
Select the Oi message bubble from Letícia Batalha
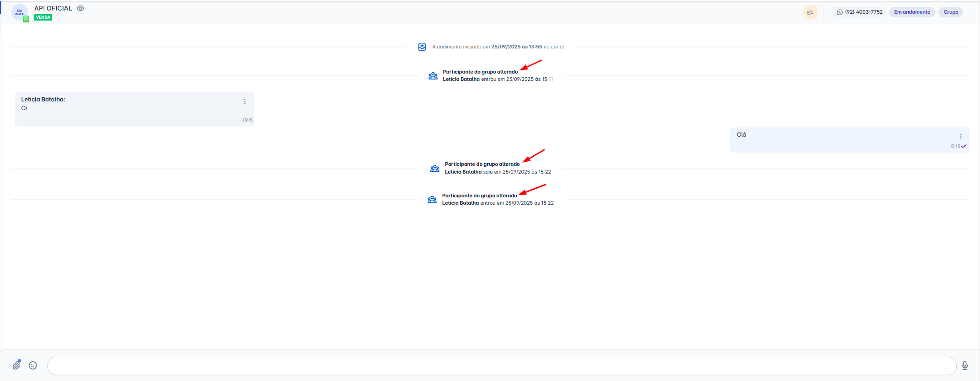(x=133, y=110)
